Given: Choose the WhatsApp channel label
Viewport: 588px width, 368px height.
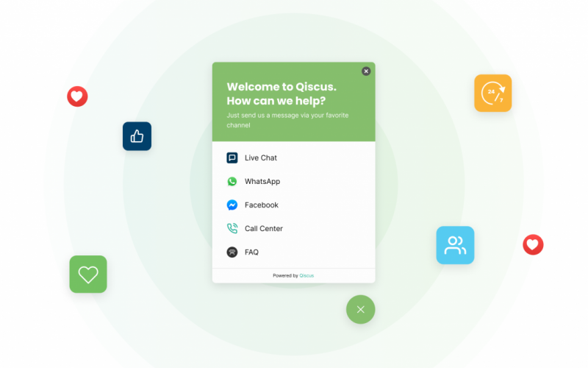Looking at the screenshot, I should 262,181.
